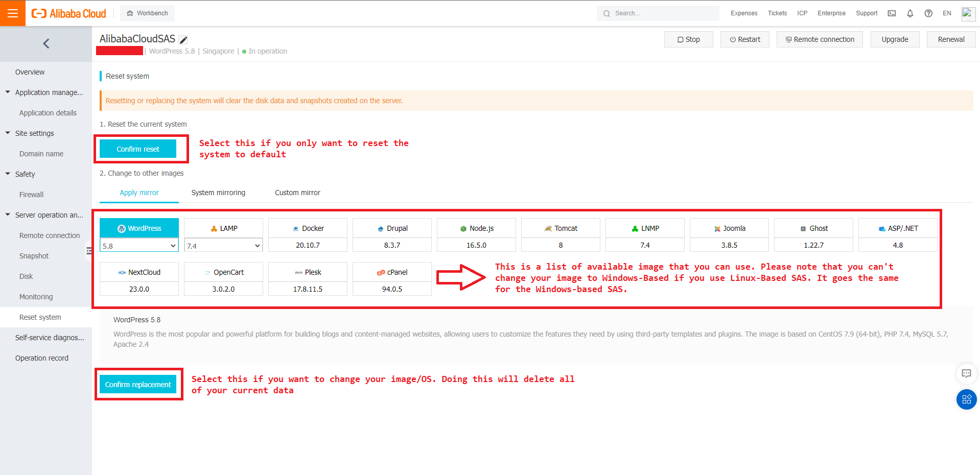
Task: Open Application details
Action: click(x=46, y=113)
